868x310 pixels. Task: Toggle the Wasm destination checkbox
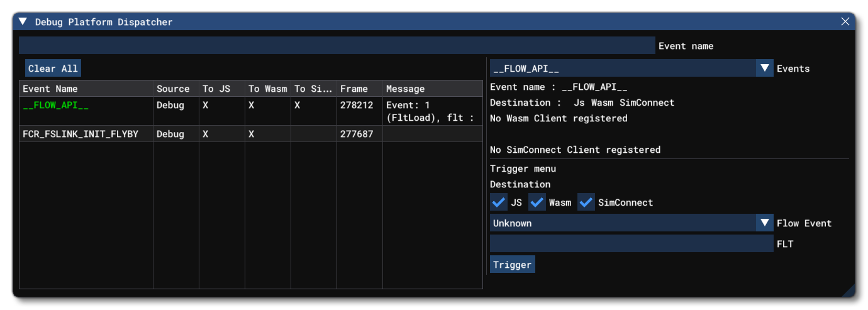537,202
